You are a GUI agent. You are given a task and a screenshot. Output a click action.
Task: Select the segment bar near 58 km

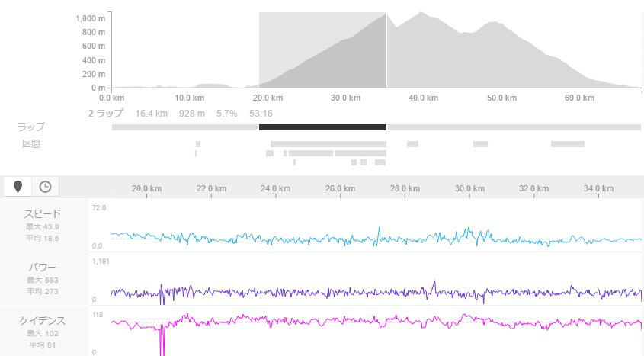(568, 144)
